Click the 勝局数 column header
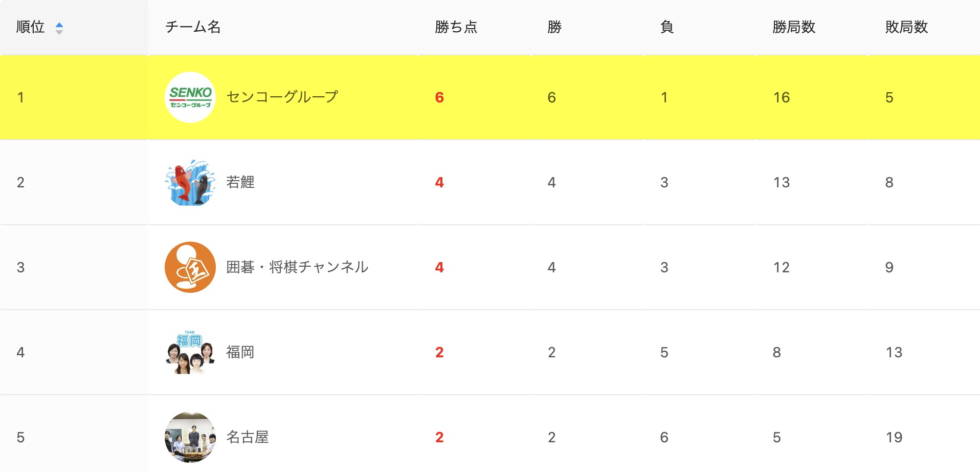This screenshot has width=980, height=472. tap(794, 27)
